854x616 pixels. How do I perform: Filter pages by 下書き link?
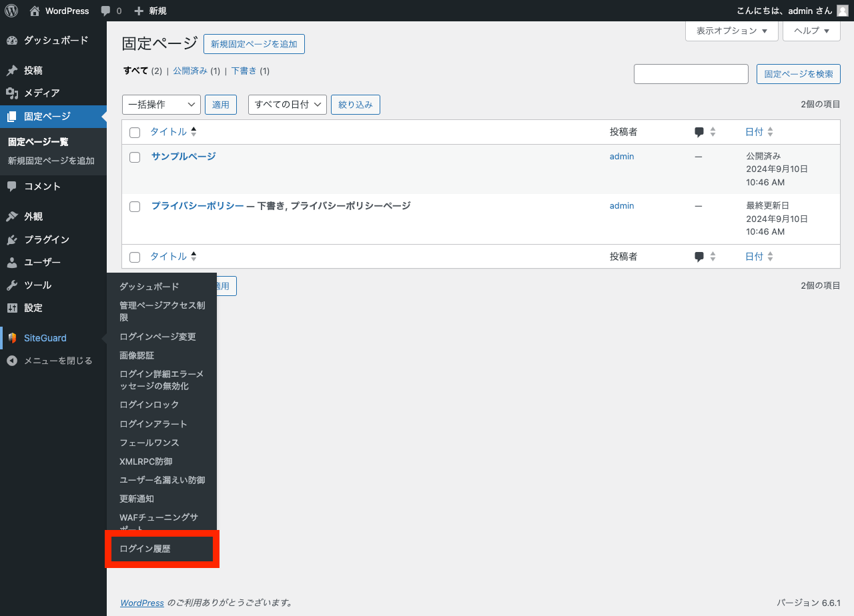pos(244,71)
